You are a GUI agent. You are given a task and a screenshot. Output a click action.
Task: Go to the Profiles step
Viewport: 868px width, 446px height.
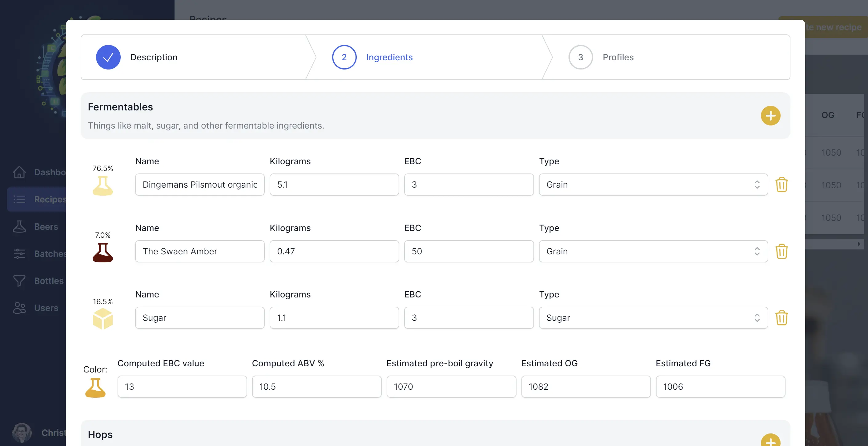click(618, 57)
